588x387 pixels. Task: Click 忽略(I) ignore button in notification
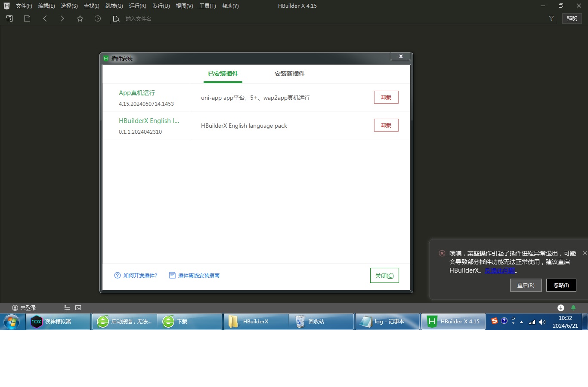click(561, 285)
